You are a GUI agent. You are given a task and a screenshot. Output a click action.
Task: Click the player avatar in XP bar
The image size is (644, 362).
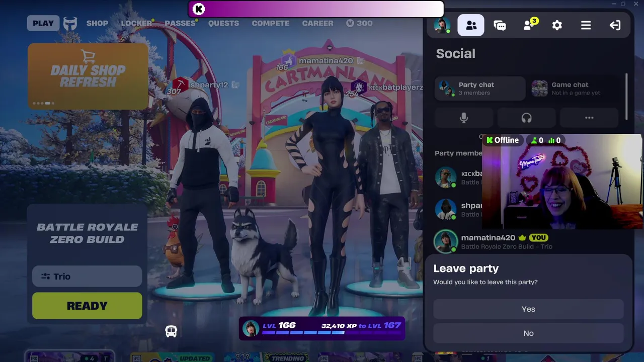251,329
